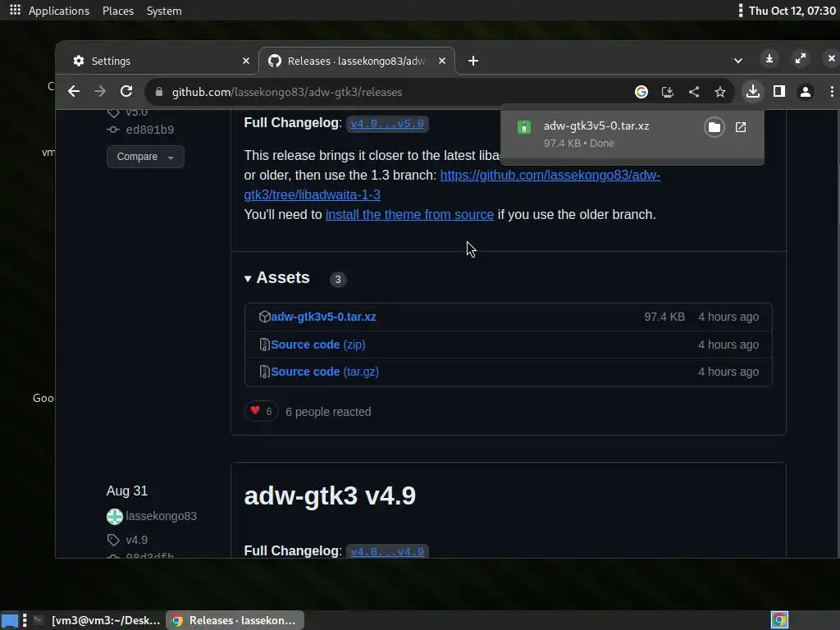Go back to the previous page
Image resolution: width=840 pixels, height=630 pixels.
click(x=74, y=92)
